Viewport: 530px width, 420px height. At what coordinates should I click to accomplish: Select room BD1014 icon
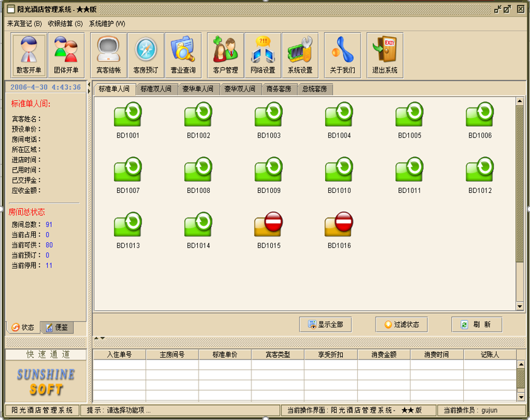(x=199, y=225)
